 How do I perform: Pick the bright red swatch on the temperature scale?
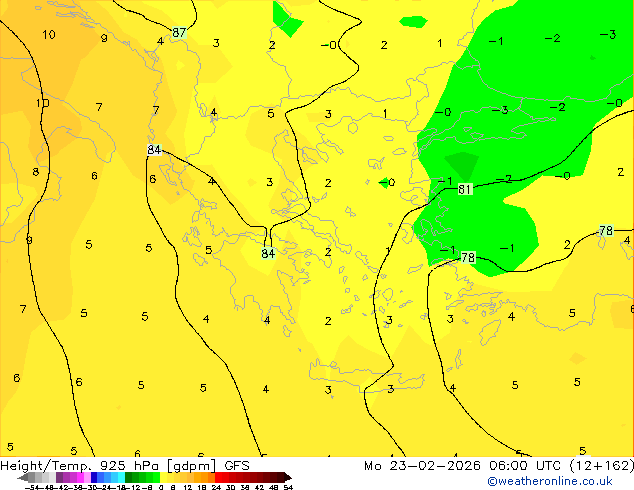218,478
